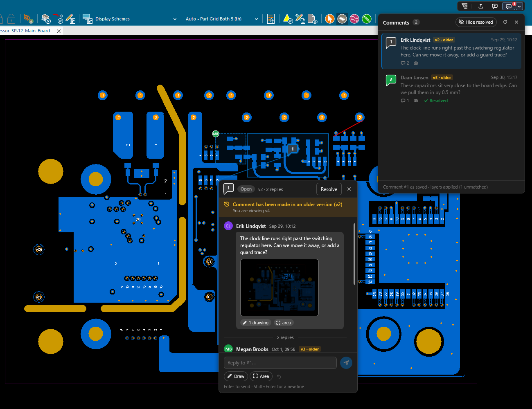
Task: Toggle Draw annotation mode
Action: tap(236, 376)
